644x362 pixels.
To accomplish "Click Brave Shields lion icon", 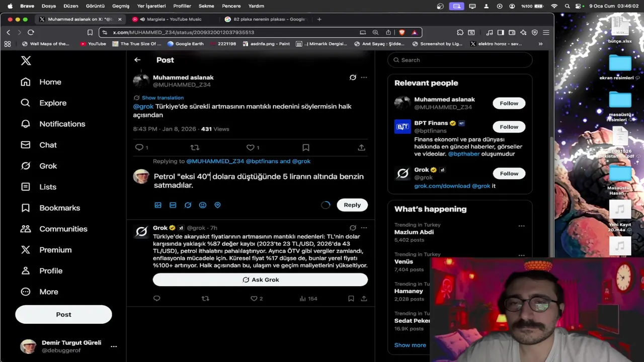I will [402, 32].
